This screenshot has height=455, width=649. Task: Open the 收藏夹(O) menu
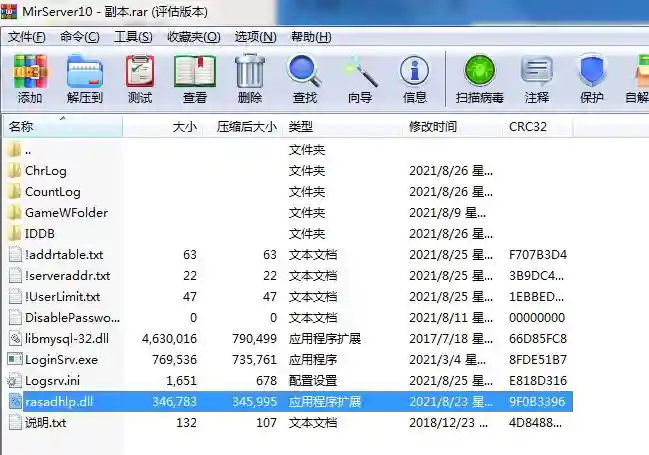coord(194,37)
